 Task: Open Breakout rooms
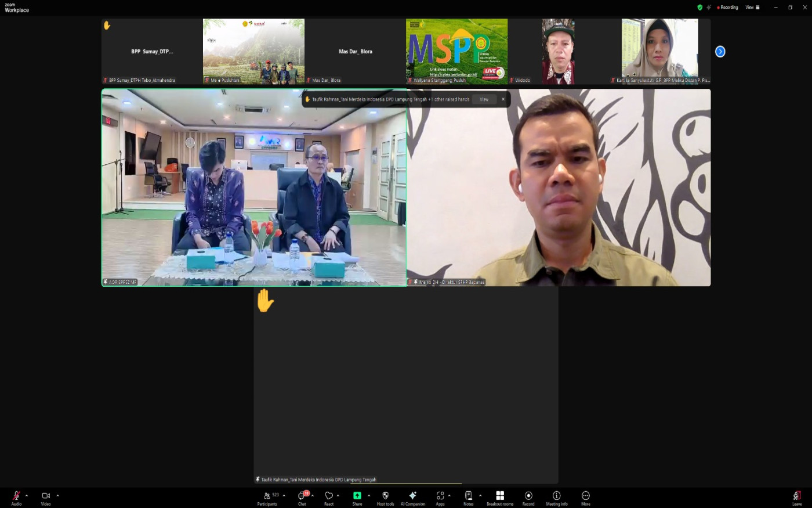[499, 496]
